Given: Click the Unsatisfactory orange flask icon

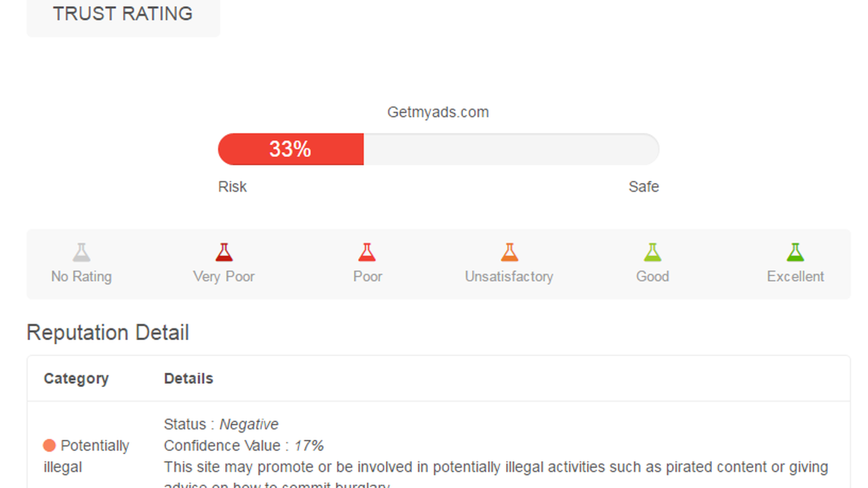Looking at the screenshot, I should (509, 253).
